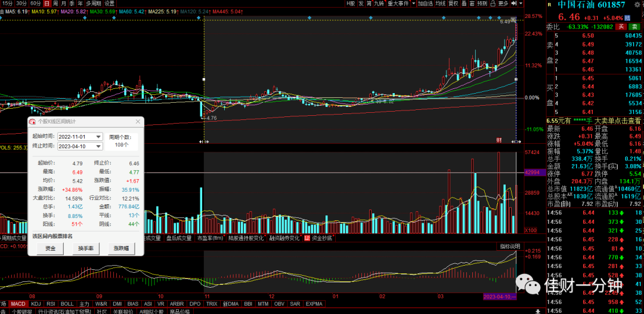The width and height of the screenshot is (644, 314).
Task: Click the lock icon in chart toolbar
Action: [493, 4]
